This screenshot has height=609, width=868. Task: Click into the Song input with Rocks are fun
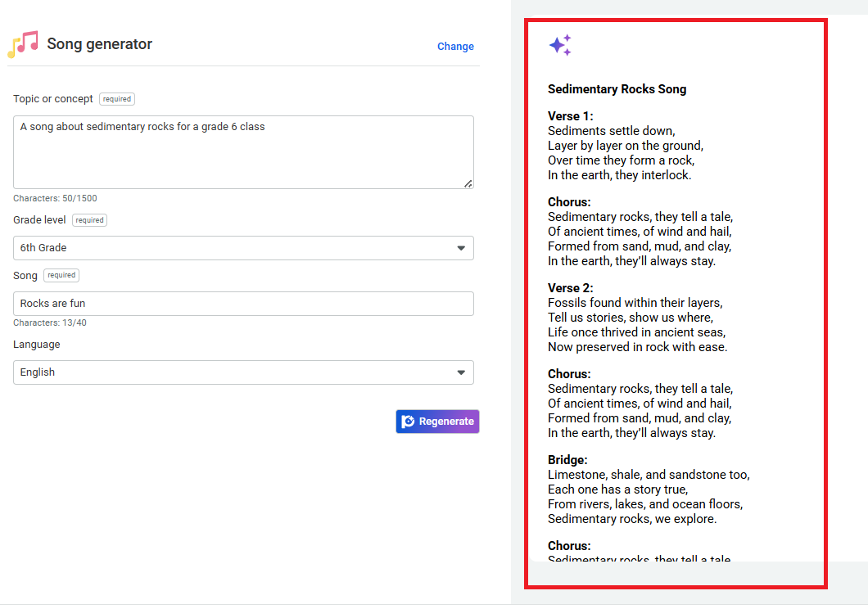(x=243, y=304)
